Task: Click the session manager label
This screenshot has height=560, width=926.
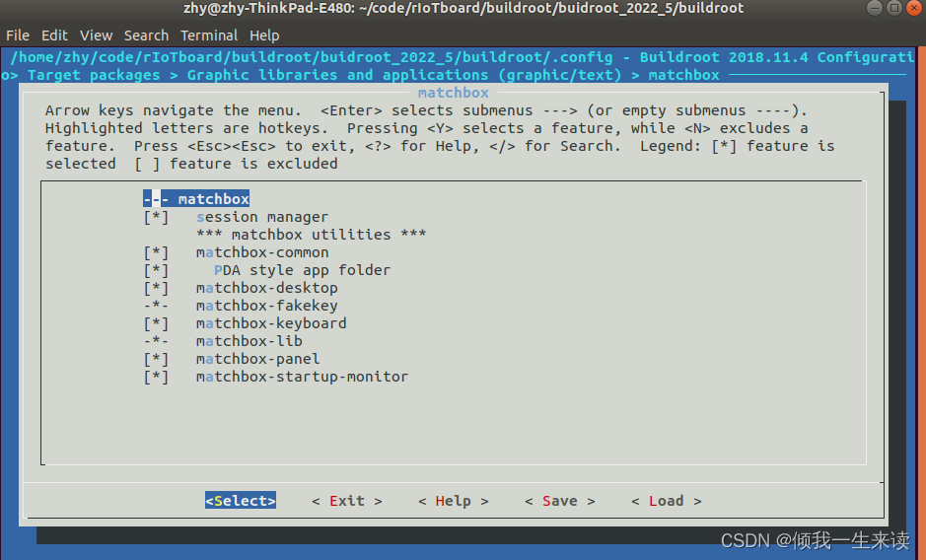Action: pos(262,217)
